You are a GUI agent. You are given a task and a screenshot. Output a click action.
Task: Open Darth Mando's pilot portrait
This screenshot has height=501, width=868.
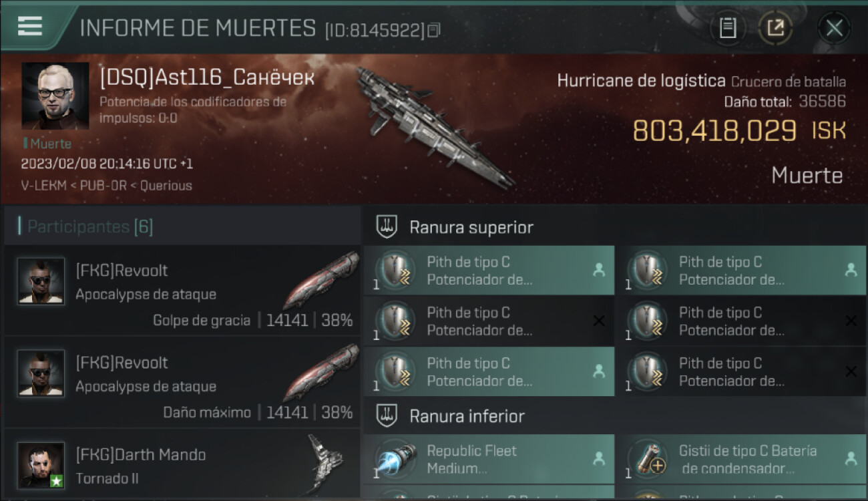[x=41, y=465]
